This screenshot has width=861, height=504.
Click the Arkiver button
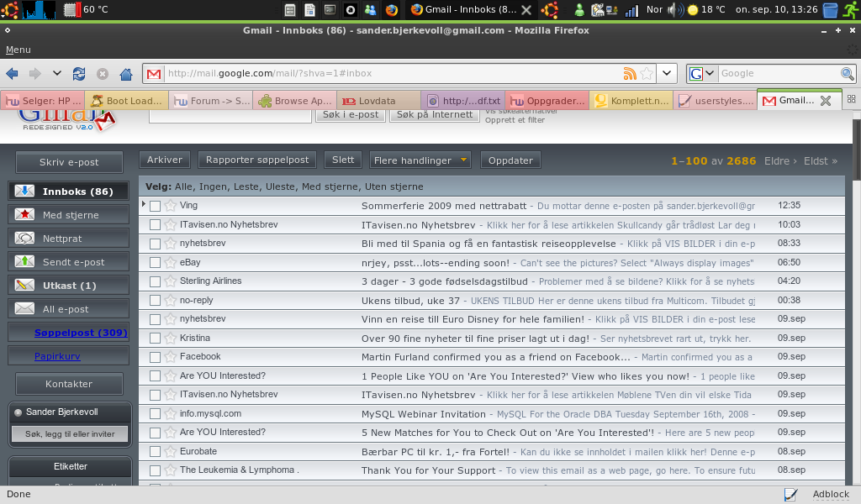click(165, 160)
